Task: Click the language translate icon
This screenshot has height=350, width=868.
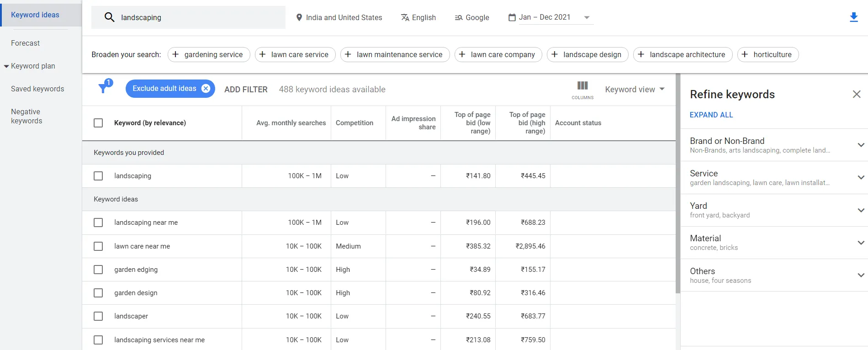Action: 405,17
